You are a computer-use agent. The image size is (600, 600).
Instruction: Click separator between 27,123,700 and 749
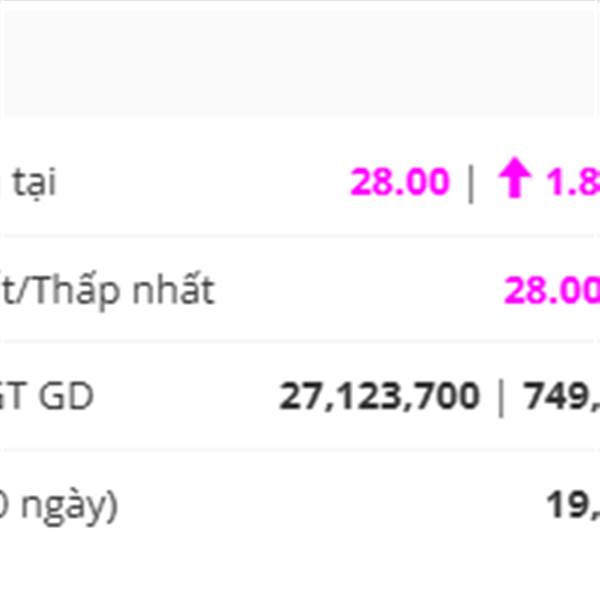tap(502, 397)
